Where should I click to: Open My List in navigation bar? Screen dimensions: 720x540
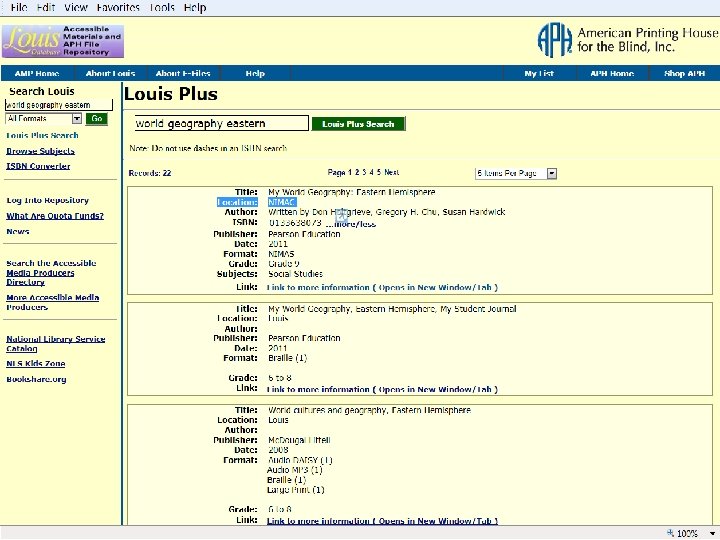point(539,73)
